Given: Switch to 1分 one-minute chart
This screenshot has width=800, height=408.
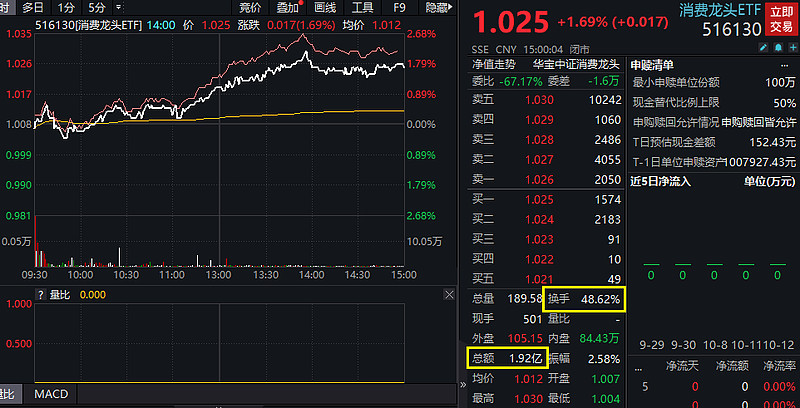Looking at the screenshot, I should point(65,7).
